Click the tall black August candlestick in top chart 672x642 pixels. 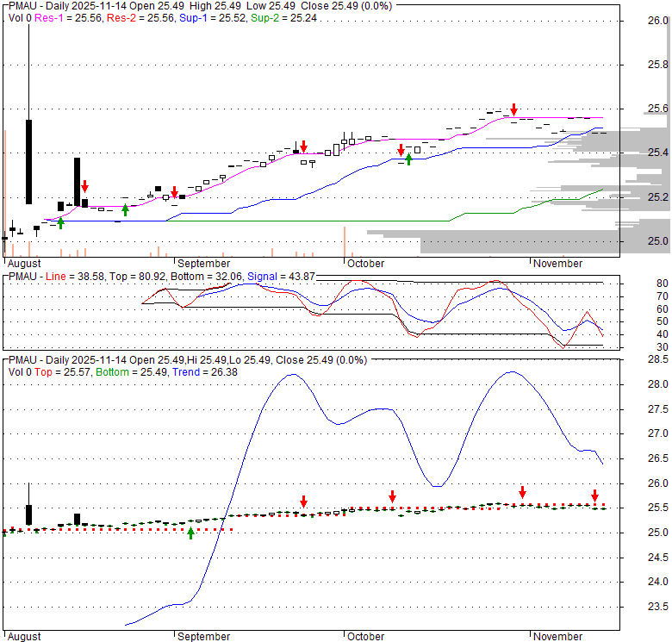click(x=29, y=161)
